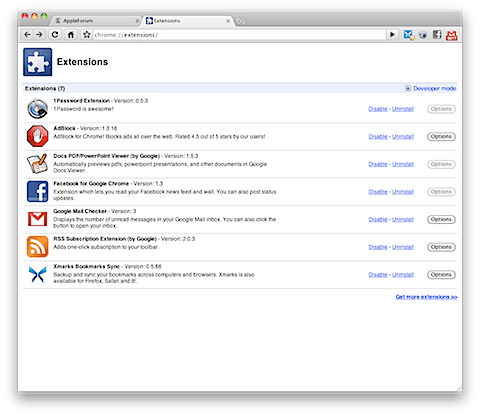Bookmark this page with the star
This screenshot has width=480, height=416.
coord(87,35)
